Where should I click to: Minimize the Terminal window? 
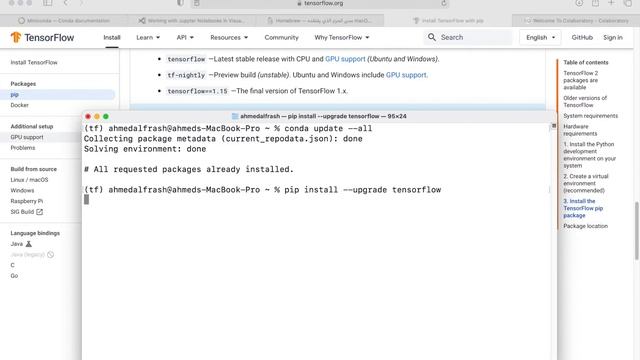[97, 116]
